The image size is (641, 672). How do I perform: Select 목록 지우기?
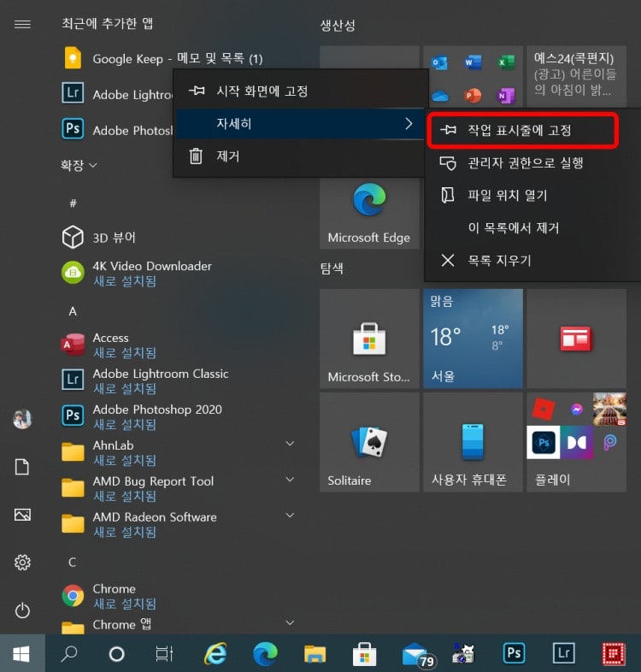pyautogui.click(x=532, y=260)
